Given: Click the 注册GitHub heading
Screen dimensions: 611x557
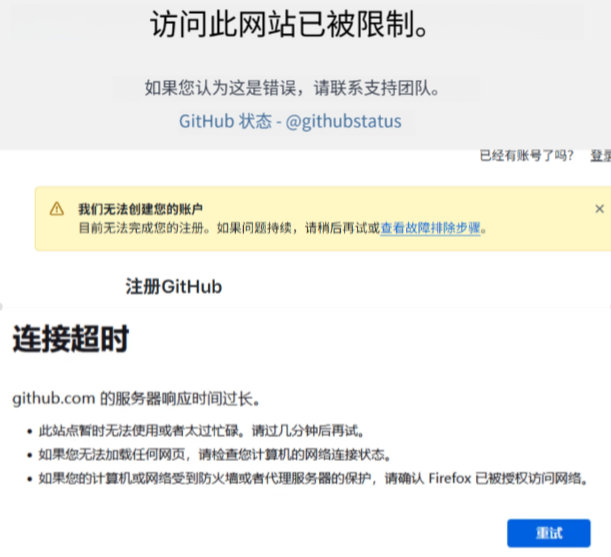Looking at the screenshot, I should 173,287.
